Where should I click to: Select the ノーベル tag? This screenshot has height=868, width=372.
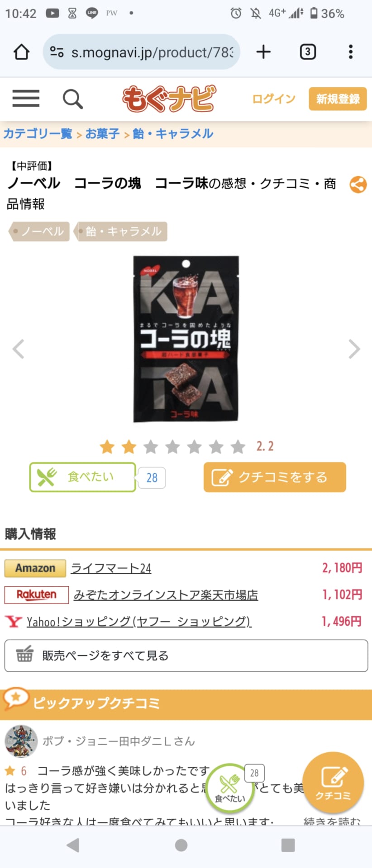40,231
